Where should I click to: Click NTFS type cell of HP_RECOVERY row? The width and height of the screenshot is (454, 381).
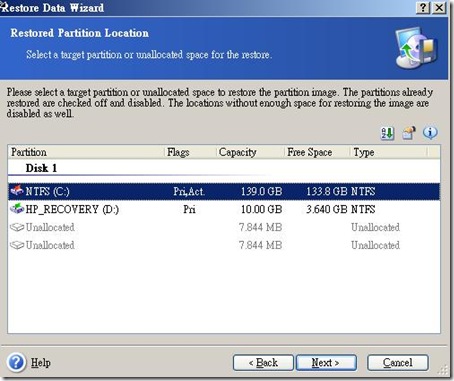[363, 209]
